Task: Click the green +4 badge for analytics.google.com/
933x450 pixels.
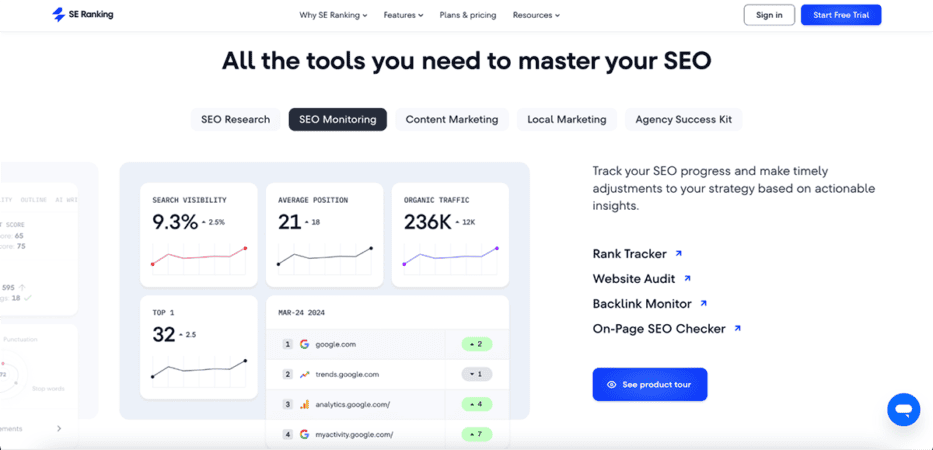Action: tap(477, 404)
